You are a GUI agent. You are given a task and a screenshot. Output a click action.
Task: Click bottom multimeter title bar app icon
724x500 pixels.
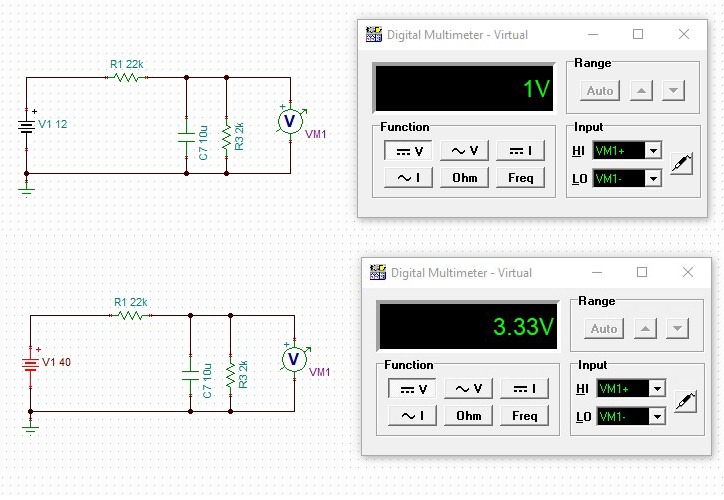coord(378,272)
